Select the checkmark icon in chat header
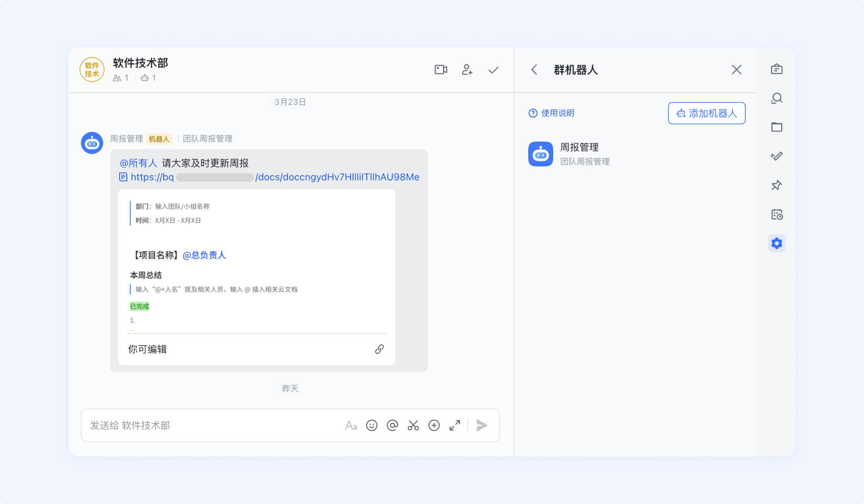Viewport: 864px width, 504px height. pos(493,69)
